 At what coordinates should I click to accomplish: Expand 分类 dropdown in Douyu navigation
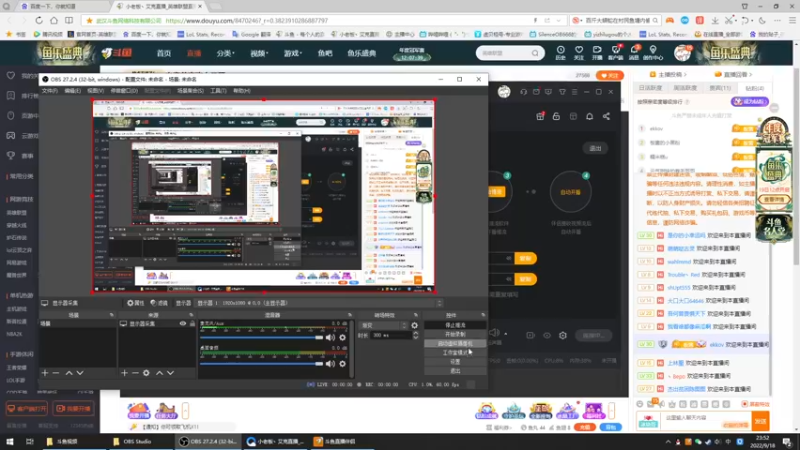coord(225,53)
